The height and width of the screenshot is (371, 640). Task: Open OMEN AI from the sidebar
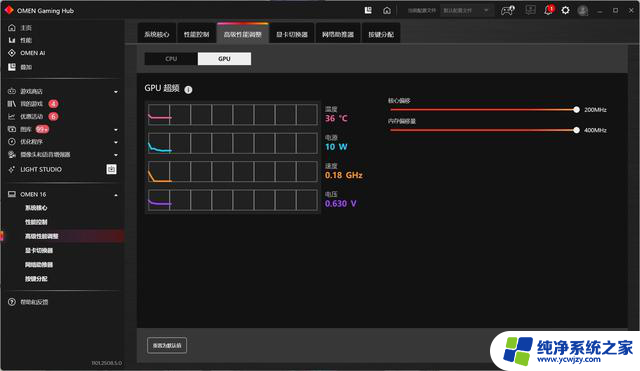click(33, 53)
